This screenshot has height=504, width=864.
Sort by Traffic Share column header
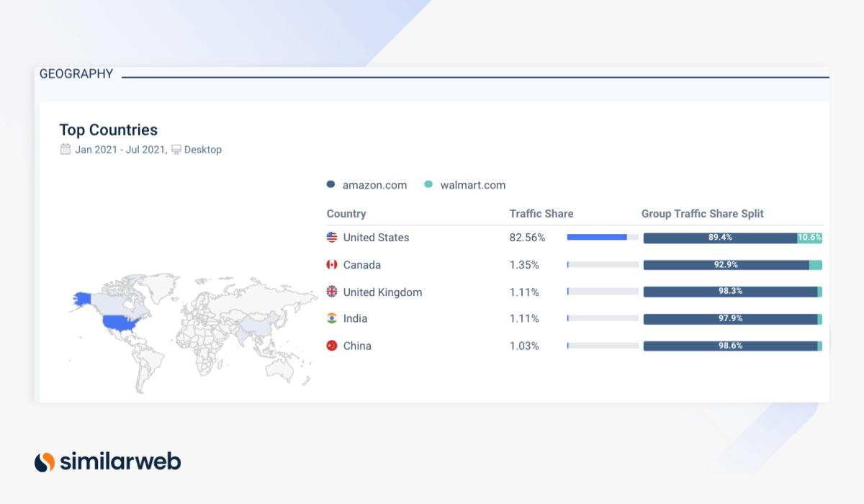pos(541,214)
